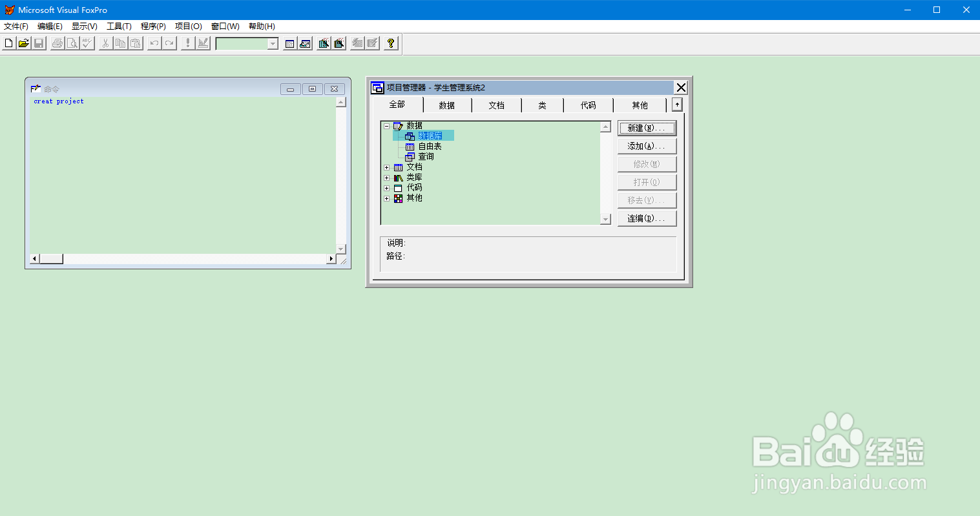The width and height of the screenshot is (980, 516).
Task: Click the Open folder toolbar icon
Action: pyautogui.click(x=24, y=43)
